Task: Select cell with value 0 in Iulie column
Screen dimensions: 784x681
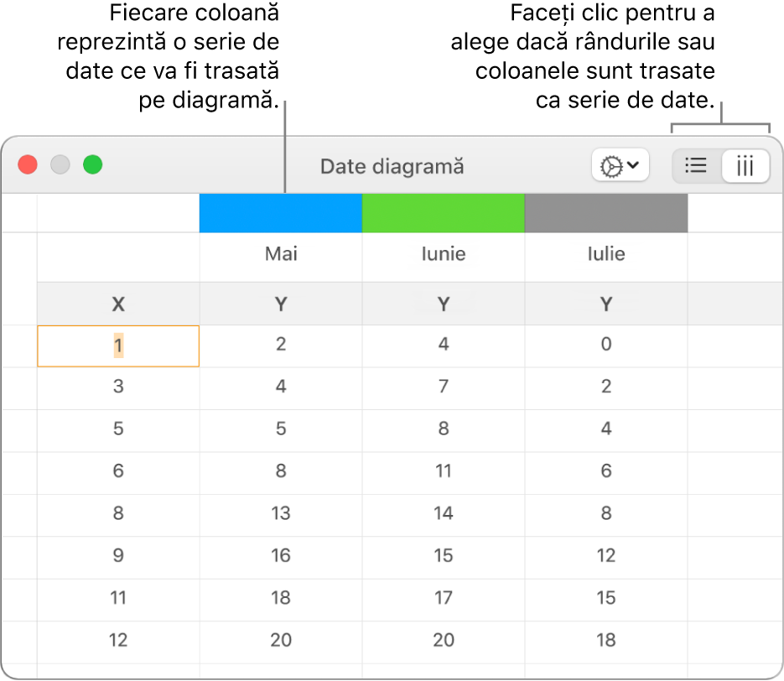Action: click(605, 344)
